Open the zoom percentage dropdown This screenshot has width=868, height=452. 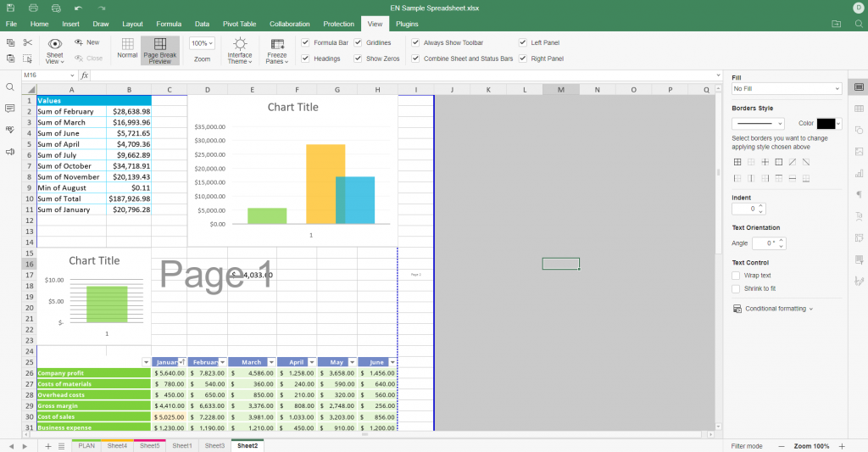(x=202, y=43)
